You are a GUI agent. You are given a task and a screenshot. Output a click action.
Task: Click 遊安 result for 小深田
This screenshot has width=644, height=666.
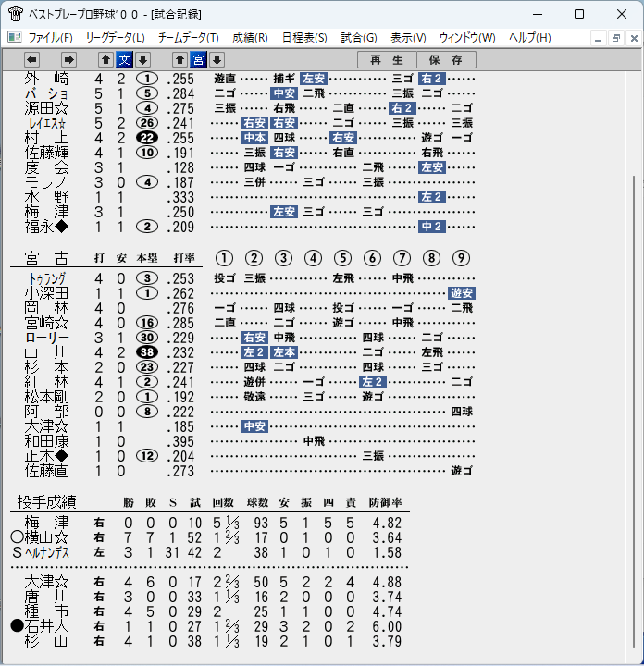click(462, 293)
